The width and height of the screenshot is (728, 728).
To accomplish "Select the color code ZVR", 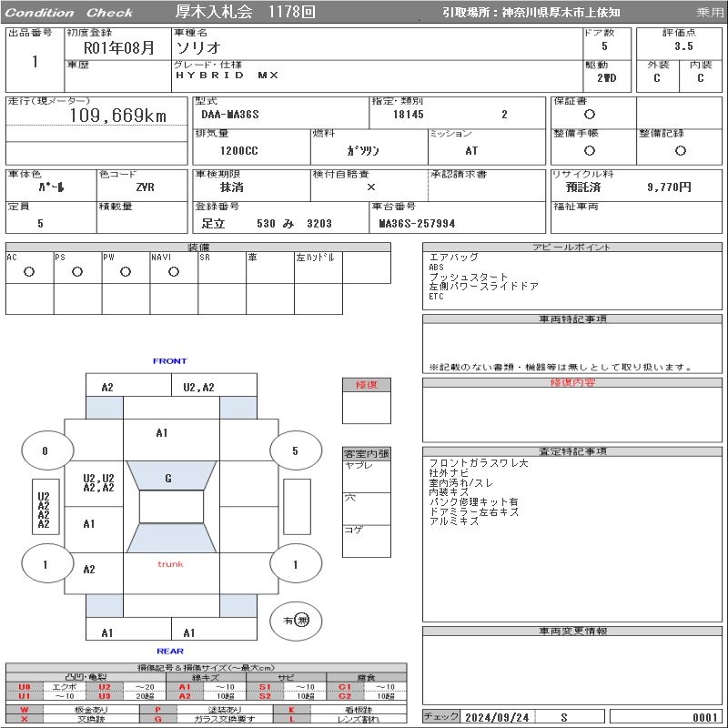I will (145, 187).
